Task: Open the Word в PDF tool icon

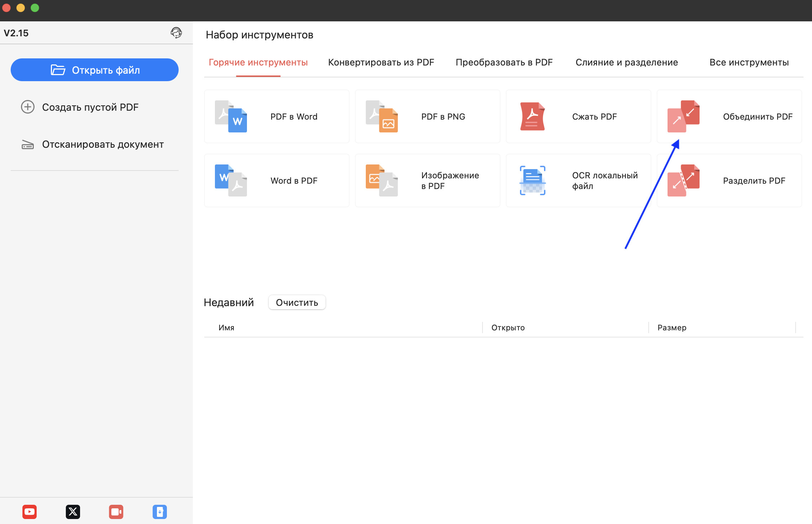Action: click(231, 180)
